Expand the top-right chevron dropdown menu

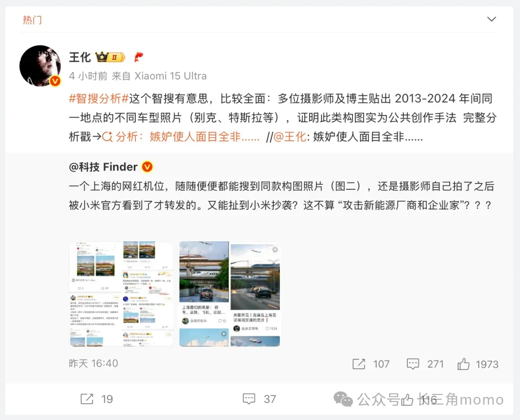click(491, 19)
